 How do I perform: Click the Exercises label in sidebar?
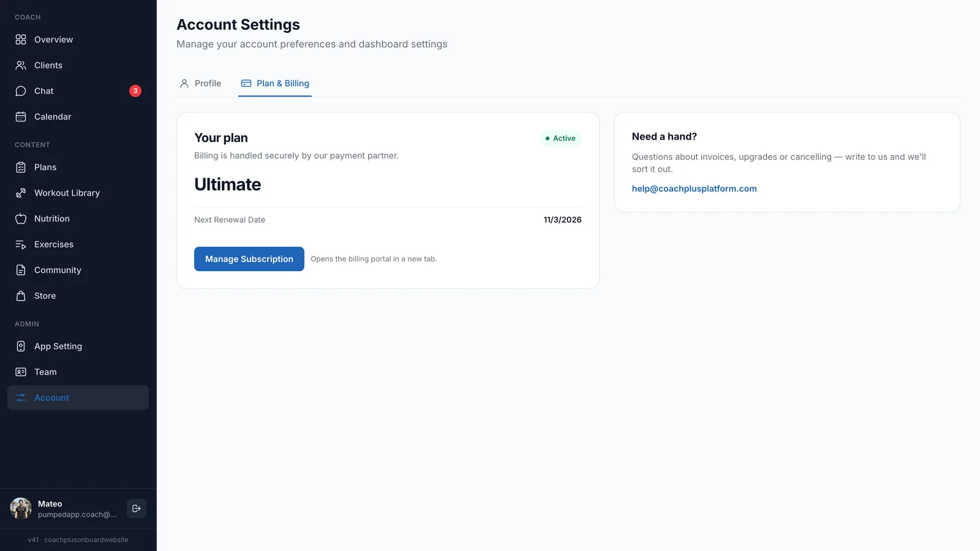[x=54, y=244]
